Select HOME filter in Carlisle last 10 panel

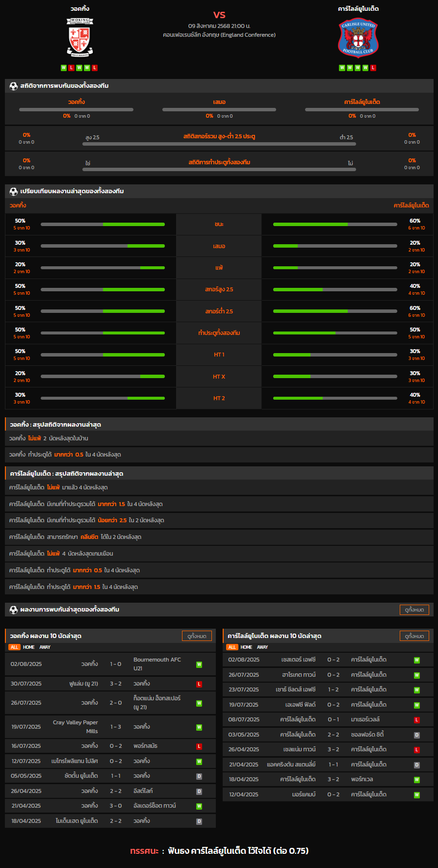click(x=247, y=647)
